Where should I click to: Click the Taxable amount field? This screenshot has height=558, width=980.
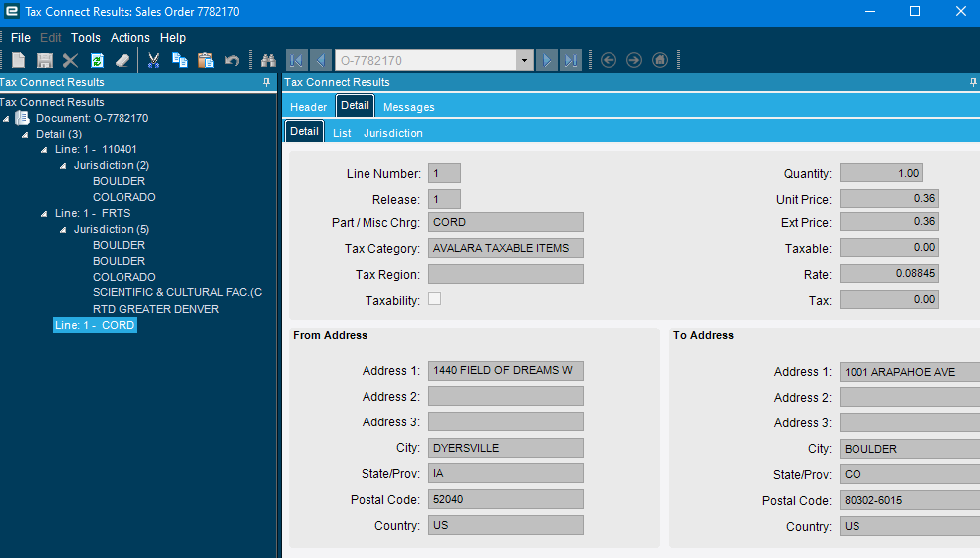point(888,248)
